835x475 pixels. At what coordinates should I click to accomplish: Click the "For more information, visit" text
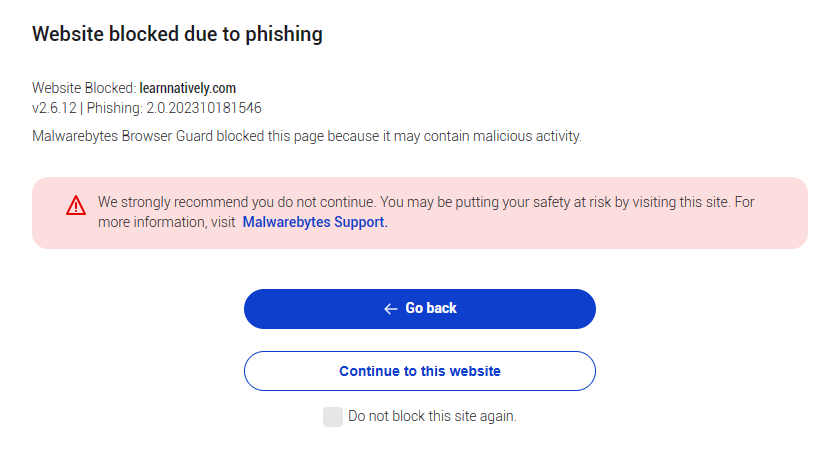[x=166, y=222]
